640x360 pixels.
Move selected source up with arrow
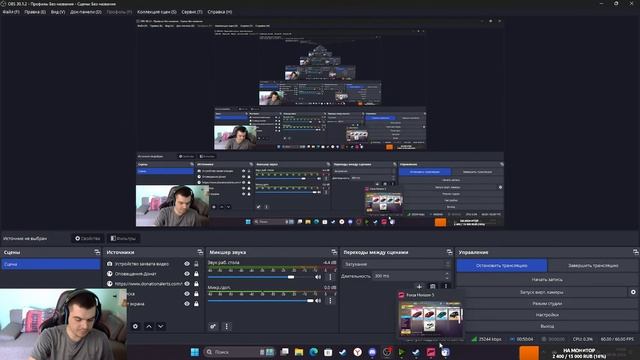coord(149,326)
